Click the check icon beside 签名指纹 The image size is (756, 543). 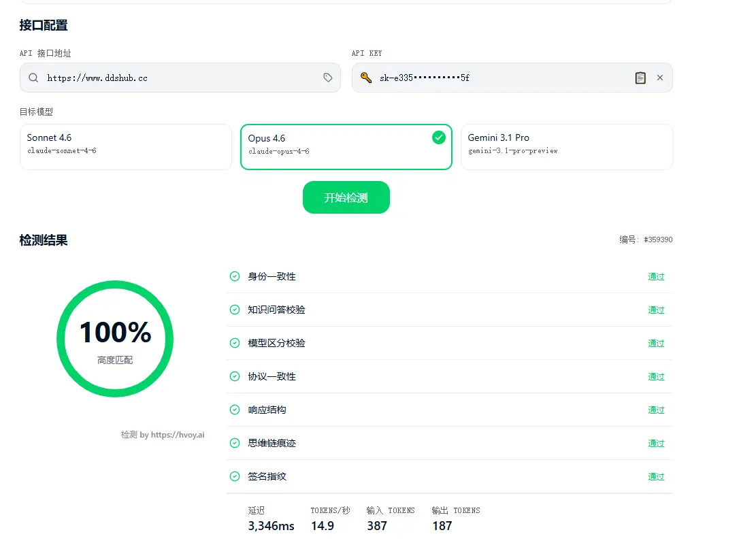click(235, 476)
